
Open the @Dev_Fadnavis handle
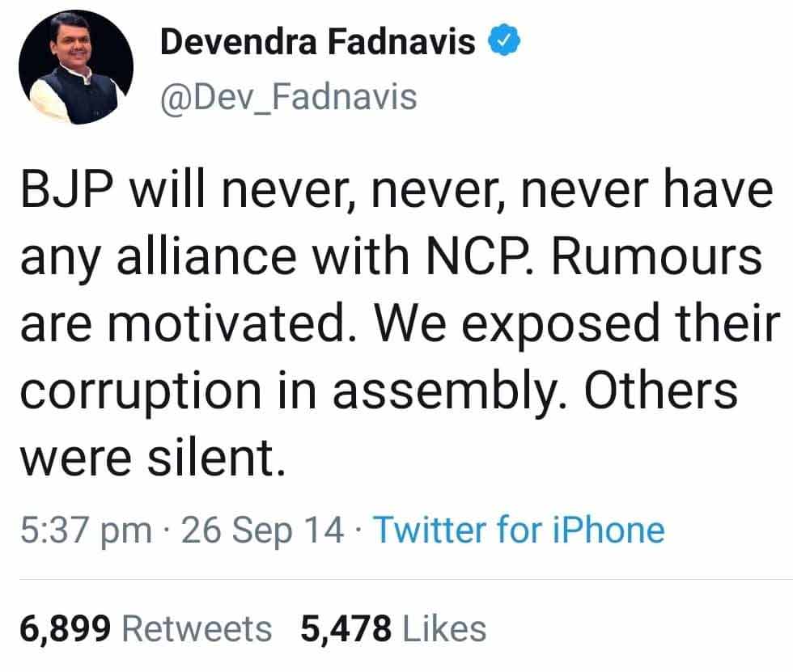[289, 97]
